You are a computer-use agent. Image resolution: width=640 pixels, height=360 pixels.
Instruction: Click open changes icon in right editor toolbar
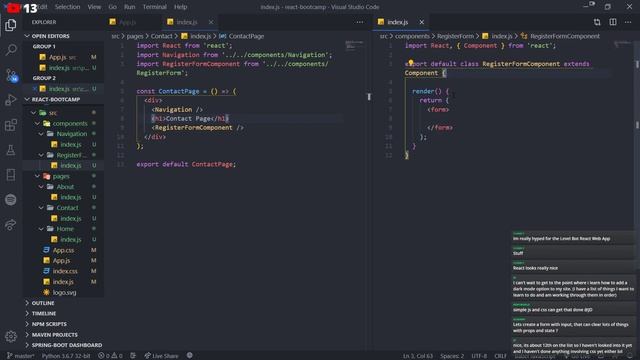[x=597, y=22]
